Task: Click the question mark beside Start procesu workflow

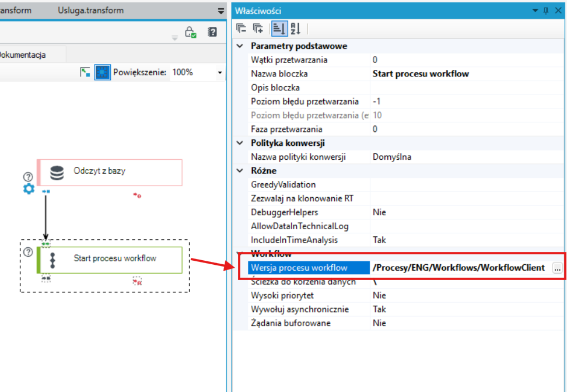Action: point(28,251)
